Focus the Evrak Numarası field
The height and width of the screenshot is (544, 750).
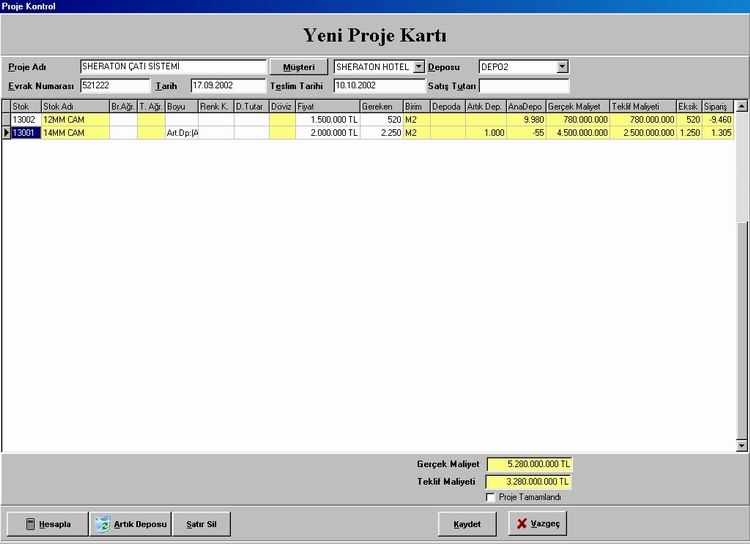pyautogui.click(x=114, y=86)
